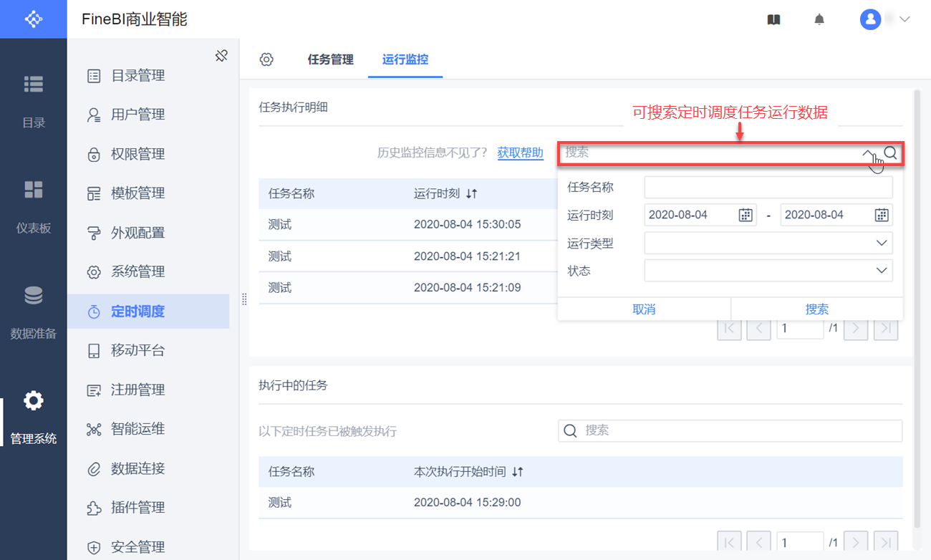Open 仪表板 from the left navigation
Image resolution: width=931 pixels, height=560 pixels.
[x=34, y=206]
